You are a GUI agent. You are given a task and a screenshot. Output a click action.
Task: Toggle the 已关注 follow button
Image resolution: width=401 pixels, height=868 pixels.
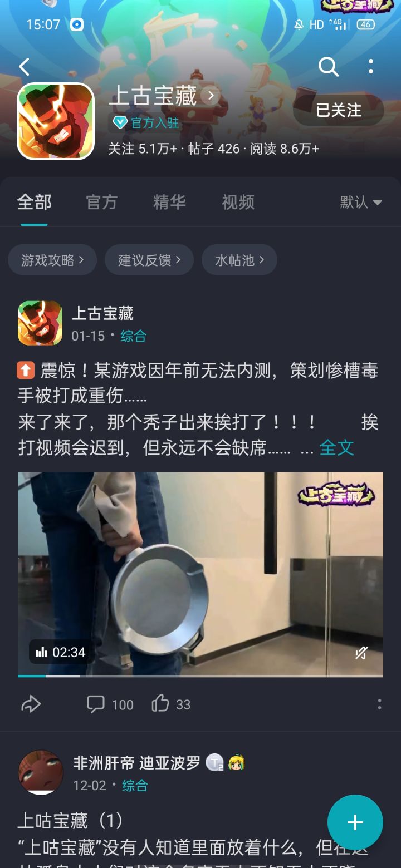tap(339, 110)
